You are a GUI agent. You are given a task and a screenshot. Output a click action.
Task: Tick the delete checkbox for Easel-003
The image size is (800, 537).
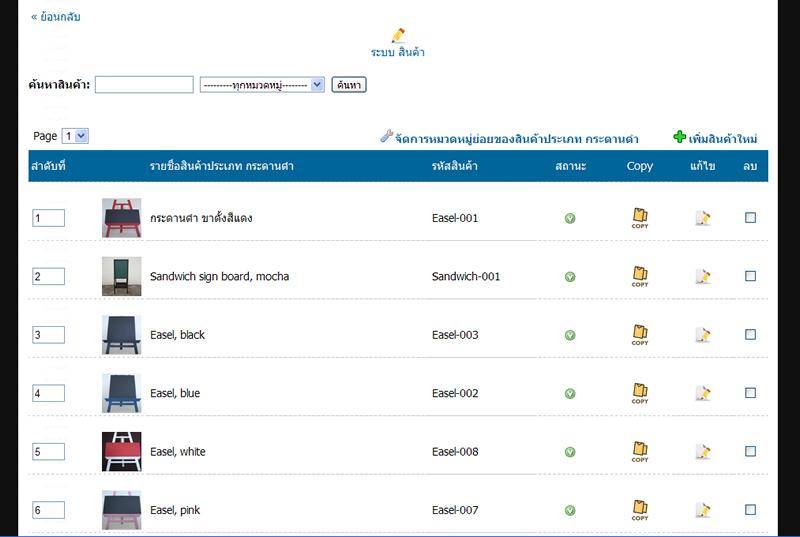pos(751,335)
